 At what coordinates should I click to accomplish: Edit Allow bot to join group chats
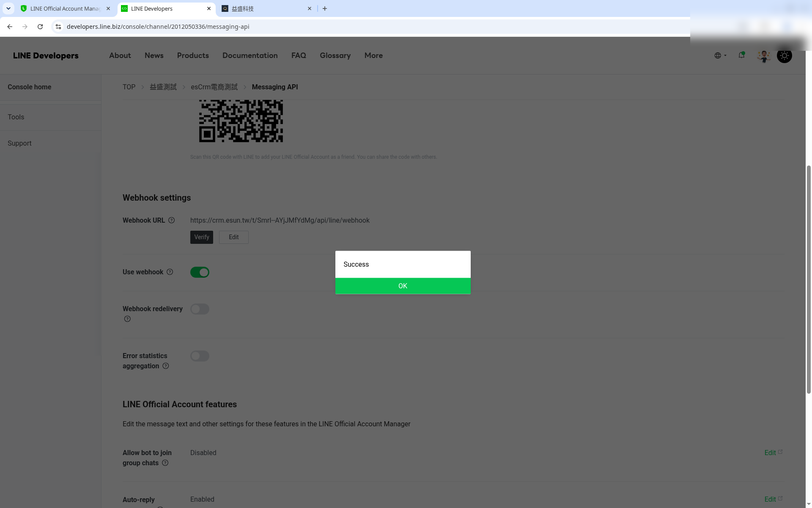(773, 453)
